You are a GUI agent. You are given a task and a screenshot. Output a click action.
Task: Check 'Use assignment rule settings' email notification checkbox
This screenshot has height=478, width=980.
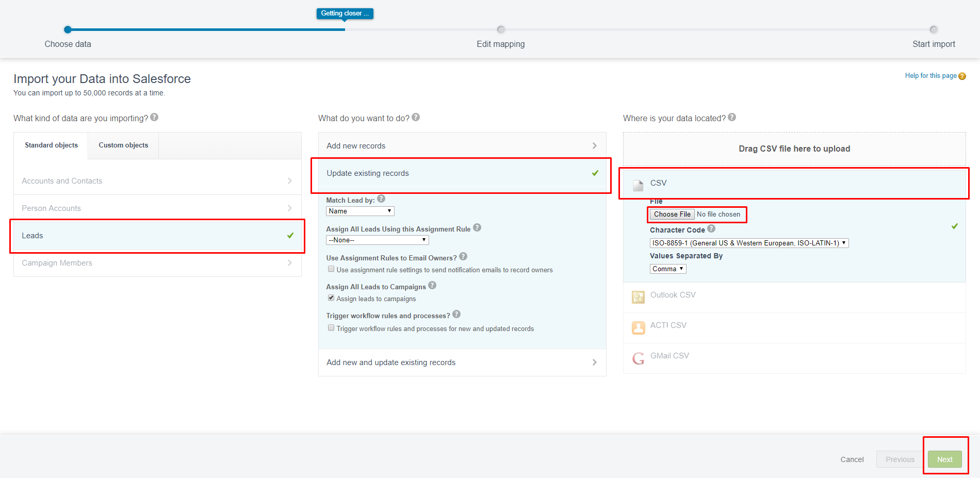pos(331,269)
